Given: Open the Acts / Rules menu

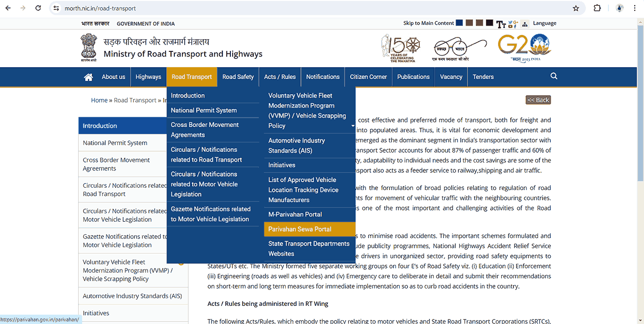Looking at the screenshot, I should (x=280, y=77).
